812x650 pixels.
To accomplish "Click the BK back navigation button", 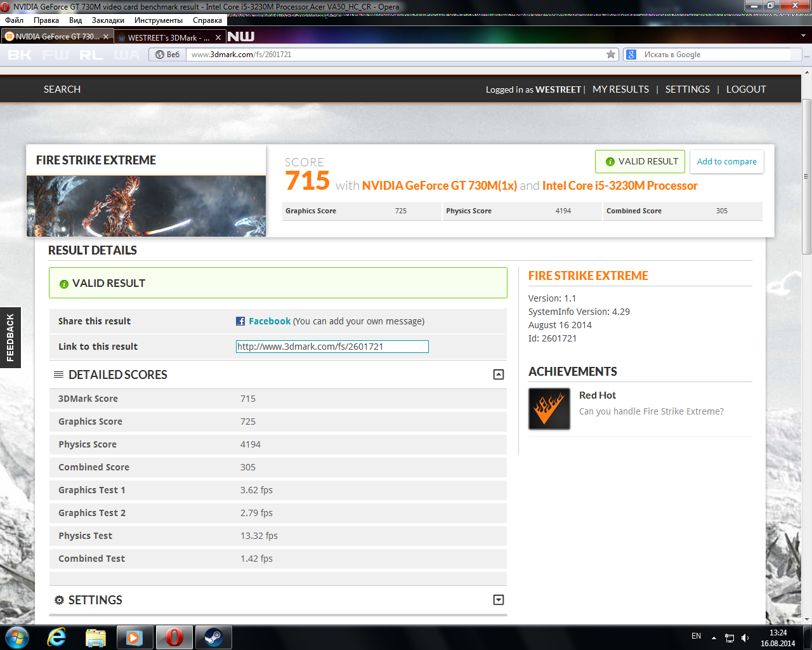I will [20, 55].
